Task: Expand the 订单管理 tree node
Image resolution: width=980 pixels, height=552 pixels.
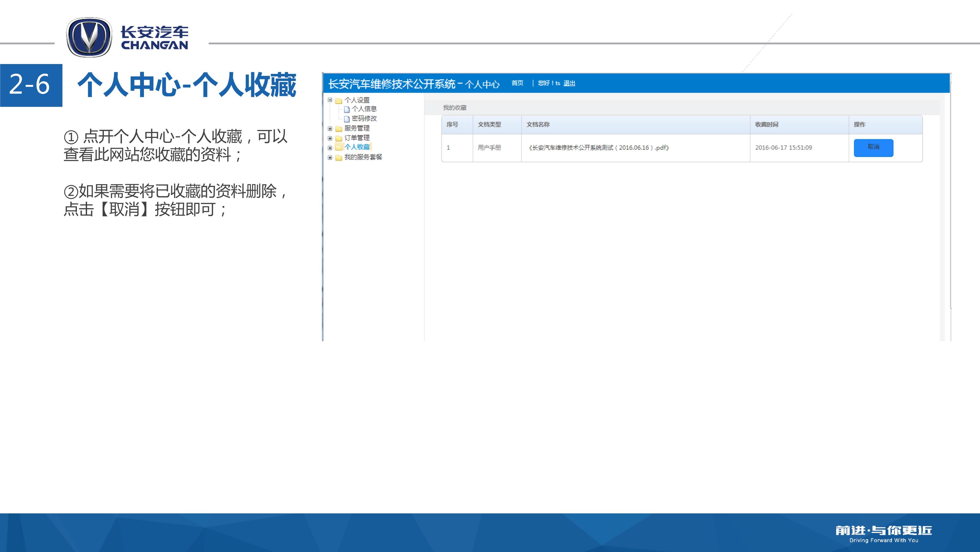Action: 330,138
